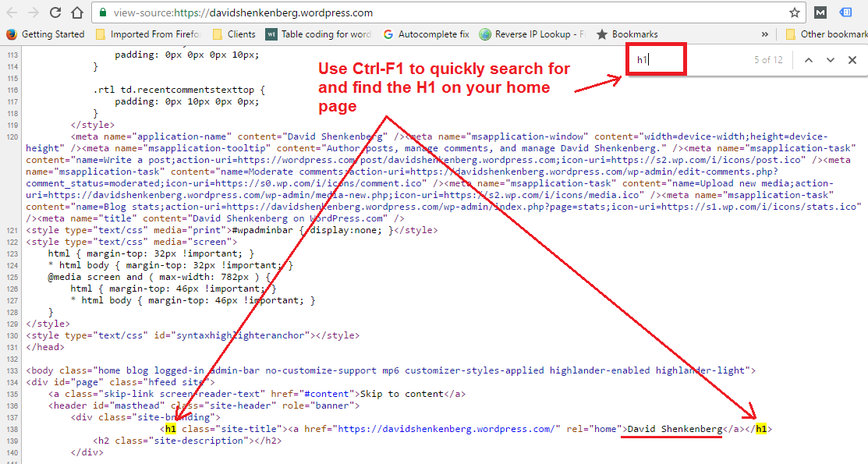Click the body class source line
The width and height of the screenshot is (868, 464).
click(x=391, y=370)
